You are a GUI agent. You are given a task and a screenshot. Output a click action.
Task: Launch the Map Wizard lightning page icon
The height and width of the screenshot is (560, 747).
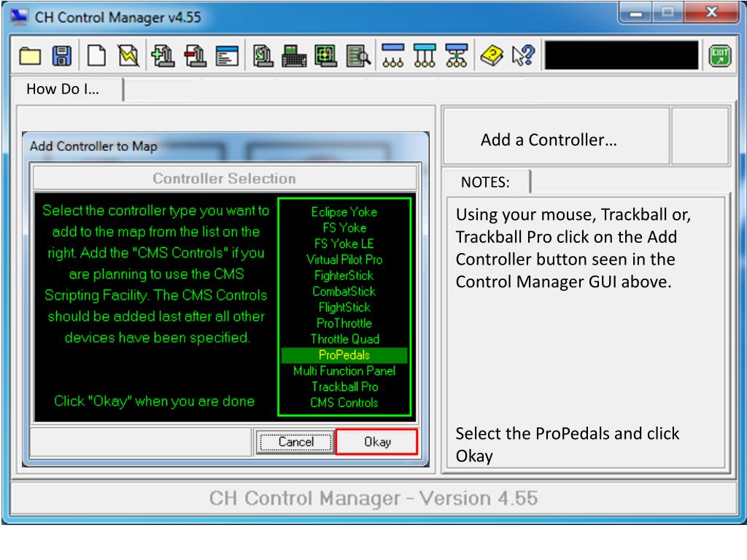128,55
